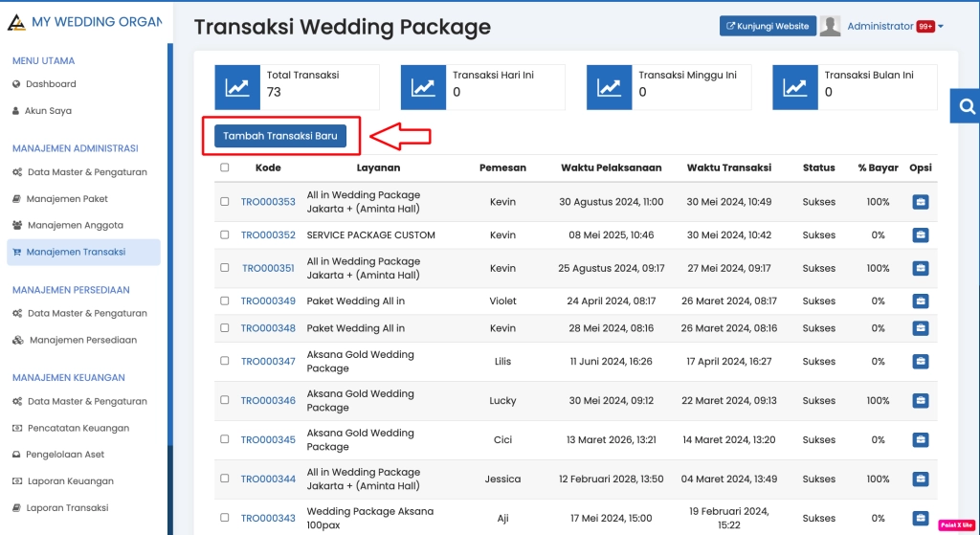
Task: Open briefcase option for TRO000344
Action: point(920,479)
